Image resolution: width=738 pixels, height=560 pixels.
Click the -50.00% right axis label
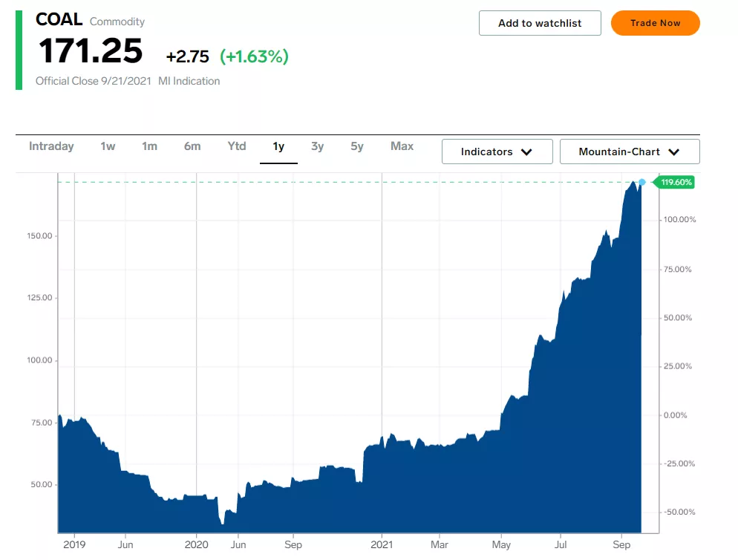tap(679, 512)
